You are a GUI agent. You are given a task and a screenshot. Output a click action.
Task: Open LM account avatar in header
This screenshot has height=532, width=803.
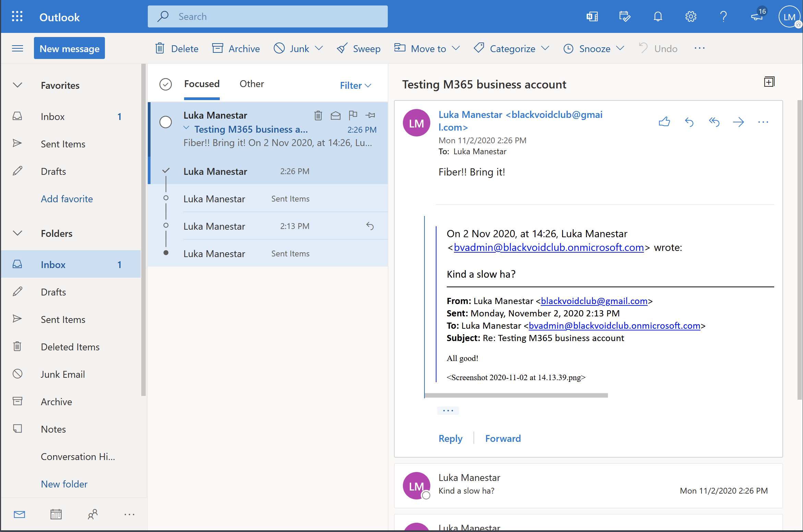click(789, 17)
